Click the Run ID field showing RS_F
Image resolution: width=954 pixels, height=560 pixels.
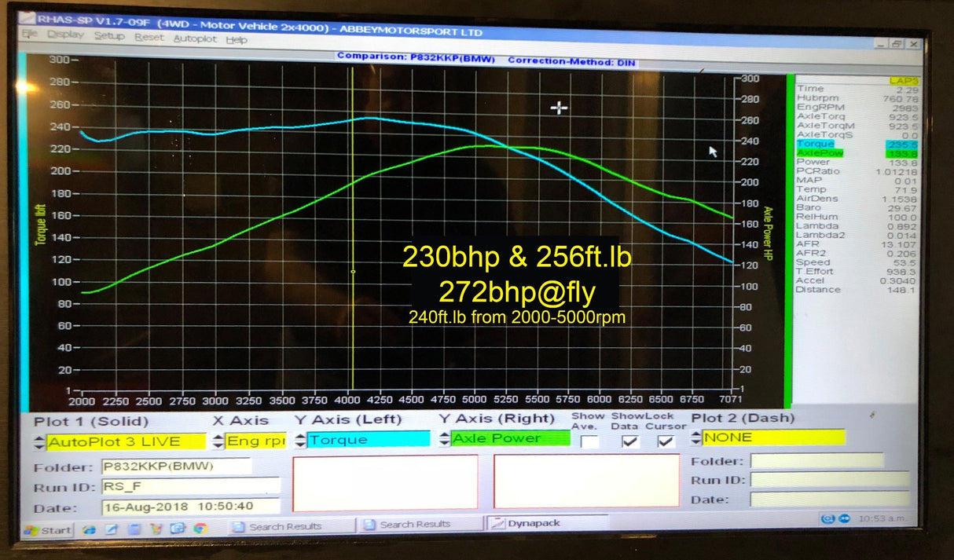[x=189, y=485]
